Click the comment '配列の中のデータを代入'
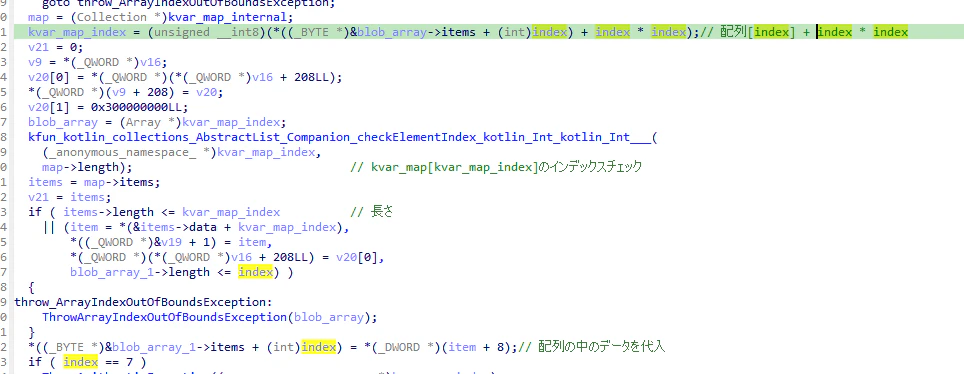 click(591, 347)
